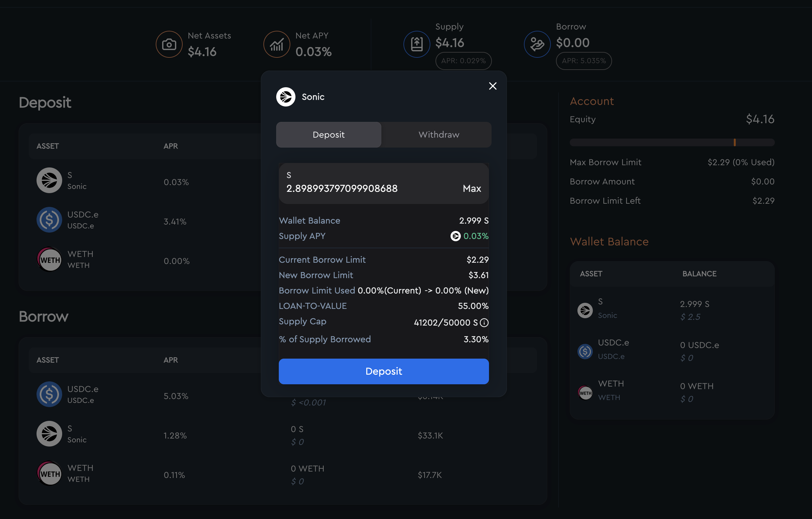
Task: Click the Supply Cap info icon
Action: click(x=484, y=323)
